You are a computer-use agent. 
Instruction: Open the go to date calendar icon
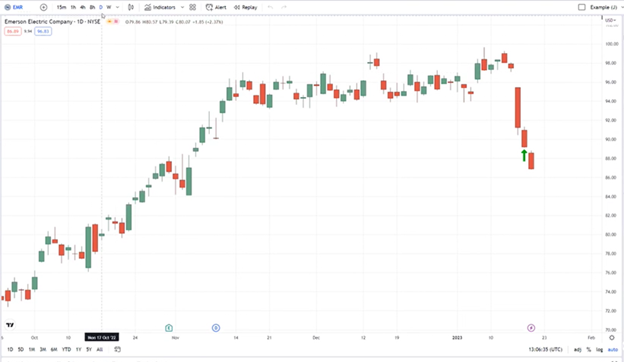coord(117,349)
